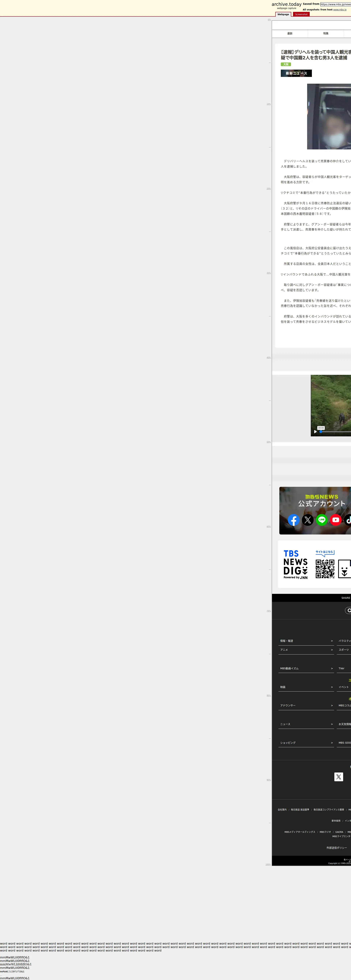Select the Webpage tab
Viewport: 351px width, 980px height.
coord(283,14)
